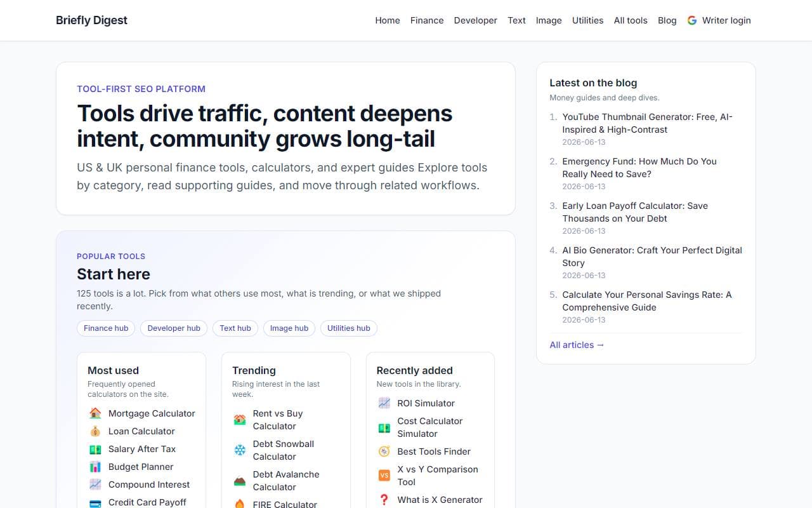812x508 pixels.
Task: Open Early Loan Payoff Calculator article
Action: (x=635, y=212)
